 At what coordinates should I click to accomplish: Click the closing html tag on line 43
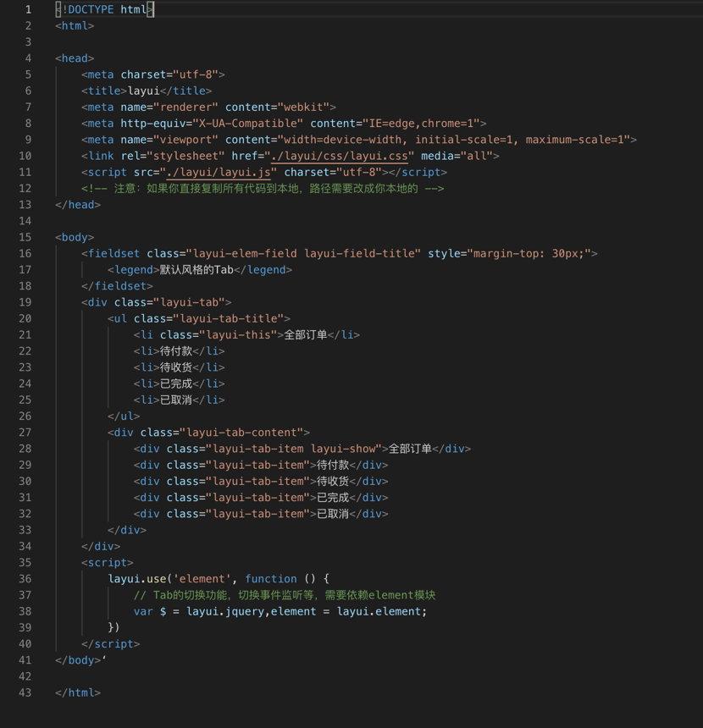point(78,692)
